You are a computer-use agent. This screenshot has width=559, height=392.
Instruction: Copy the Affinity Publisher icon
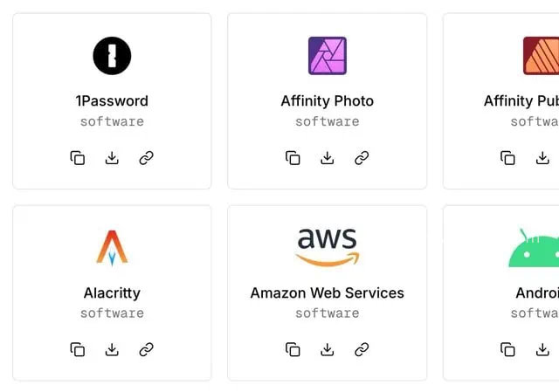(x=507, y=158)
